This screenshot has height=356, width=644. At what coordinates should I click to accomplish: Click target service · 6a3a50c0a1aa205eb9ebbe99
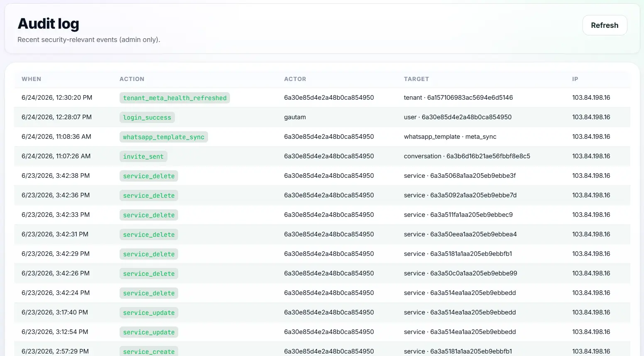460,273
